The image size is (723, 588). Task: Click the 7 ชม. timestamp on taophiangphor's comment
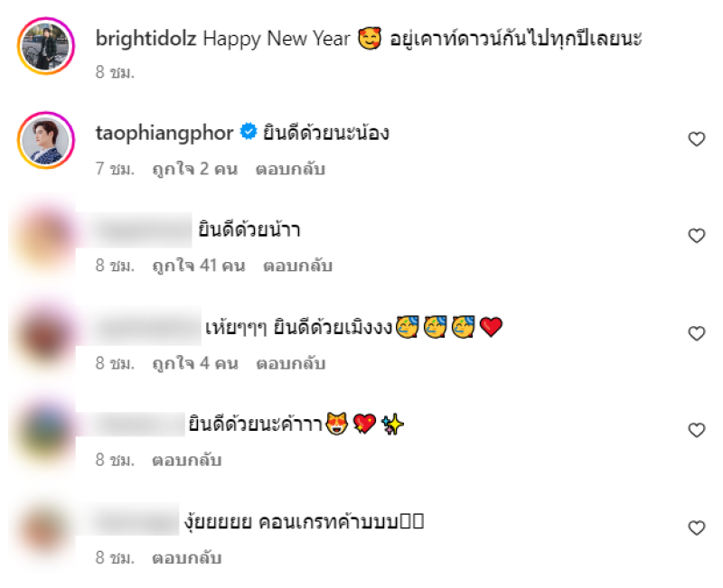(115, 169)
